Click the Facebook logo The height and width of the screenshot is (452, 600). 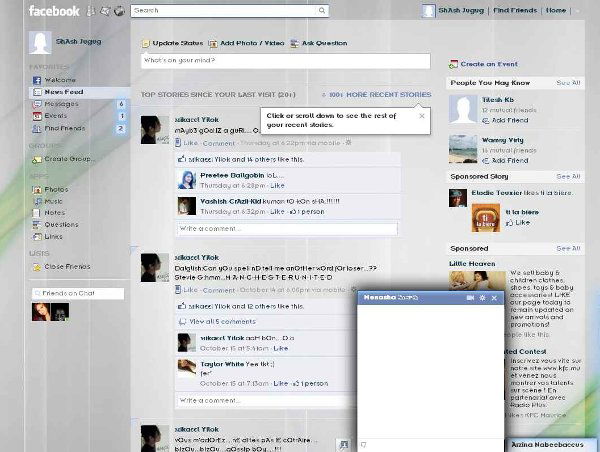(54, 11)
